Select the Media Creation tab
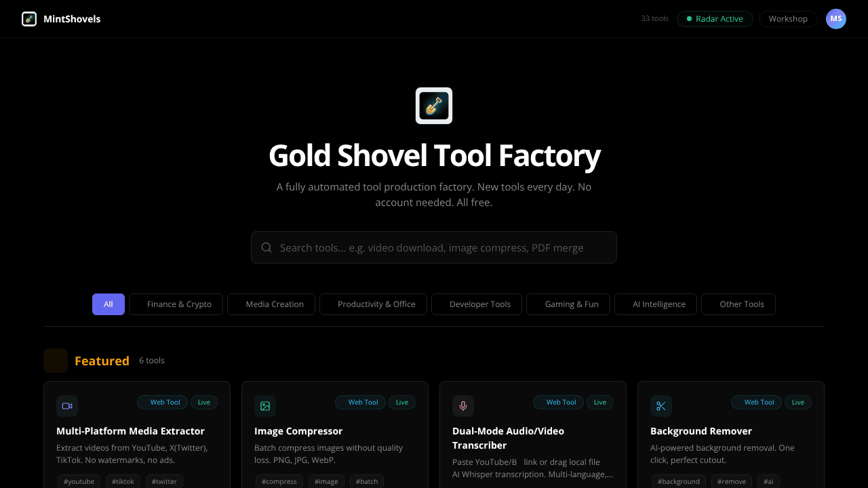Screen dimensions: 868x488 [x=271, y=304]
